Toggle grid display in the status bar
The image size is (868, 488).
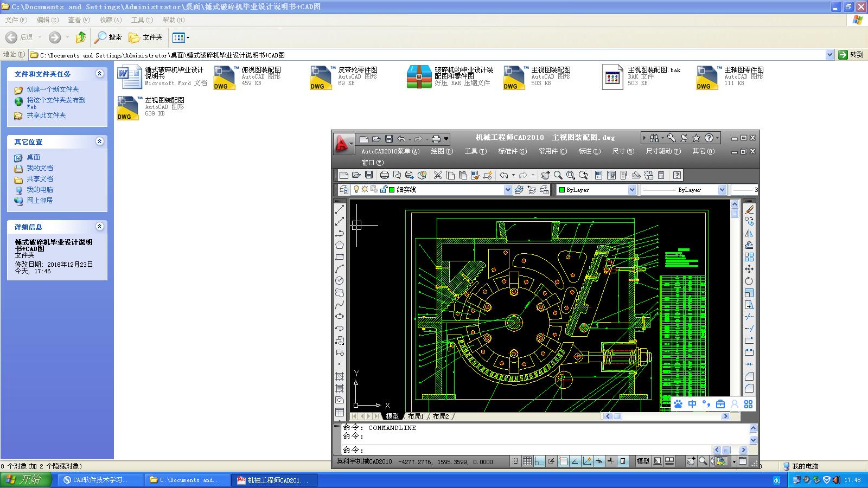click(x=527, y=461)
